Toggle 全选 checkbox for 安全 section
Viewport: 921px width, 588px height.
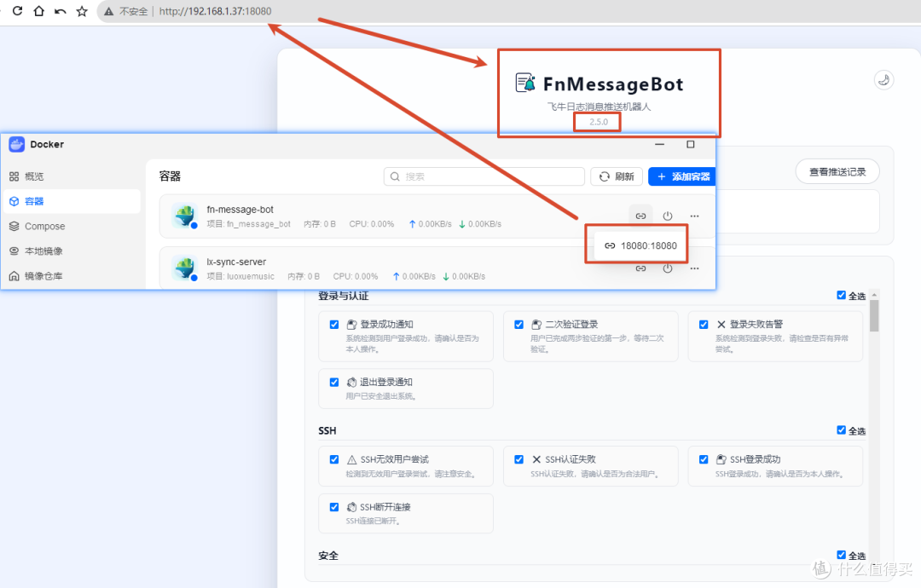(x=841, y=555)
